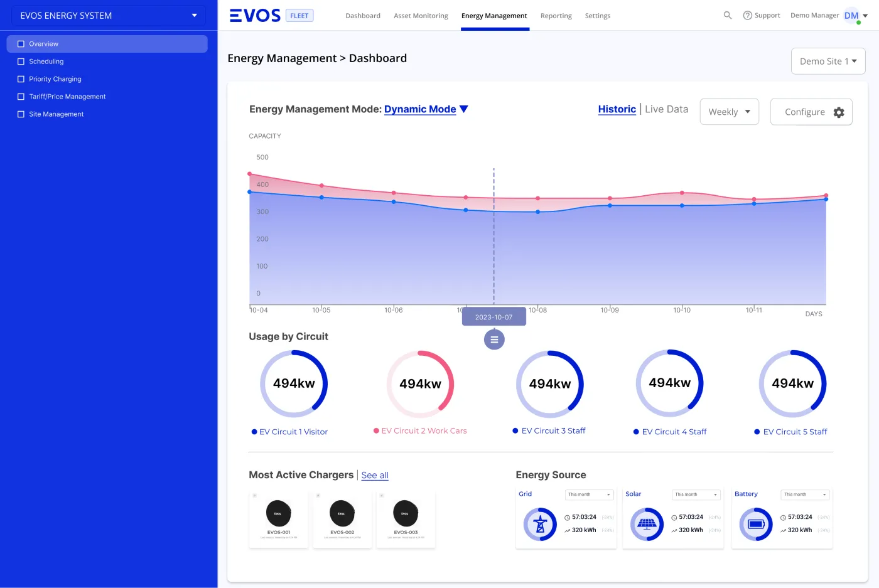Check the Priority Charging checkbox
This screenshot has height=588, width=879.
pyautogui.click(x=20, y=79)
